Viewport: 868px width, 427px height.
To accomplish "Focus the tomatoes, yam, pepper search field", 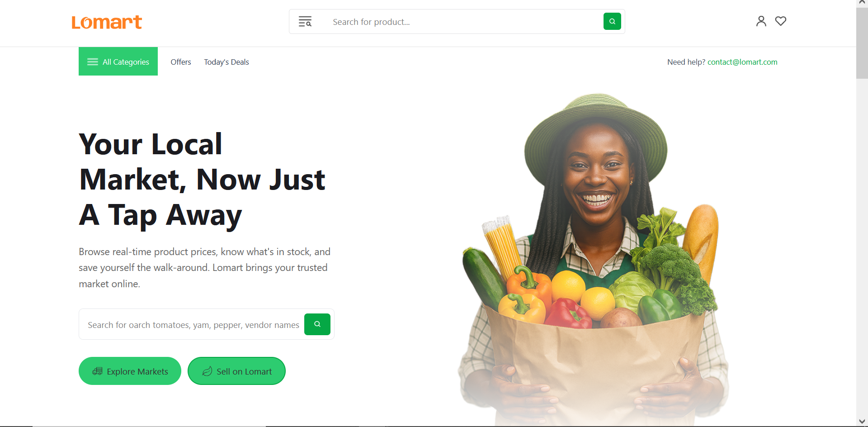I will tap(193, 325).
